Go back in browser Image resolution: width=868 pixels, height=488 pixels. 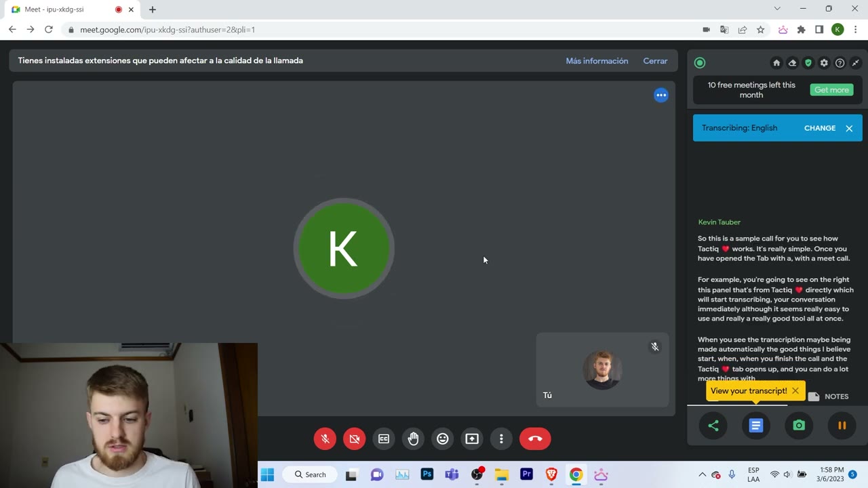point(12,30)
